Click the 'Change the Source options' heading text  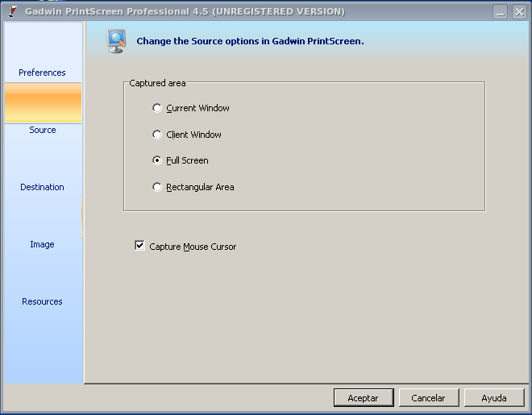pos(250,41)
